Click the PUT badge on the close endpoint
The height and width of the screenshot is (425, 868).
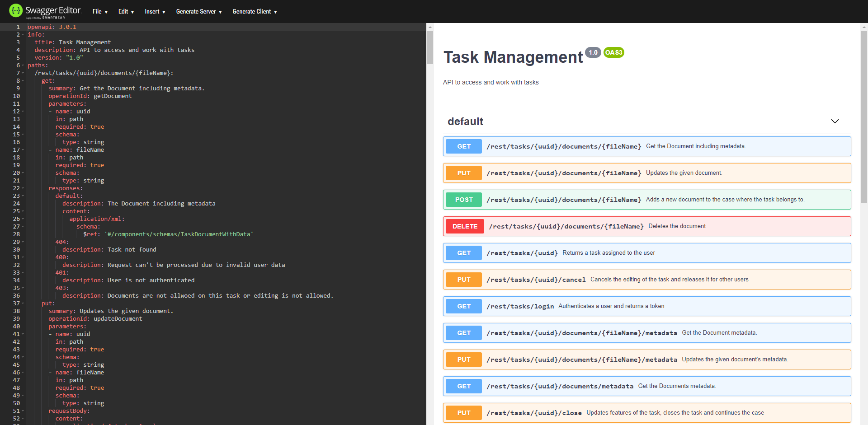coord(463,412)
